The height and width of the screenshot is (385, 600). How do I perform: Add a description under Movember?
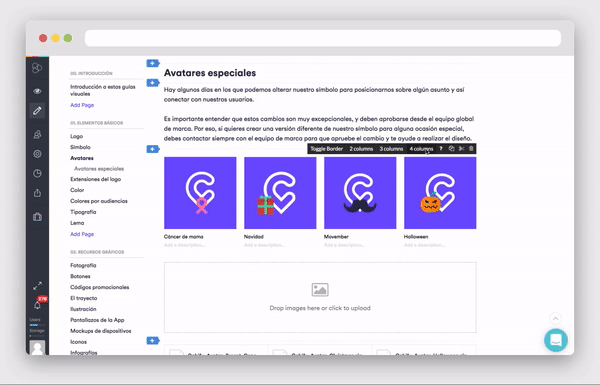tap(344, 245)
